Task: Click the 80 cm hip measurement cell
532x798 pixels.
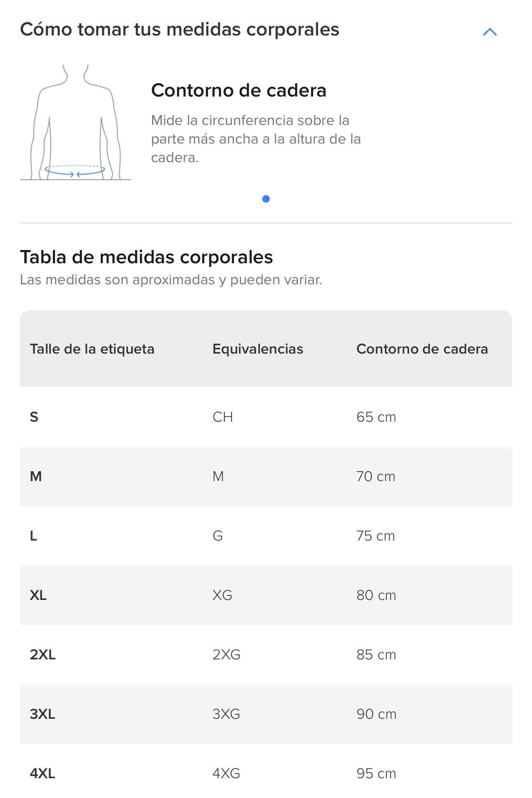Action: [376, 595]
